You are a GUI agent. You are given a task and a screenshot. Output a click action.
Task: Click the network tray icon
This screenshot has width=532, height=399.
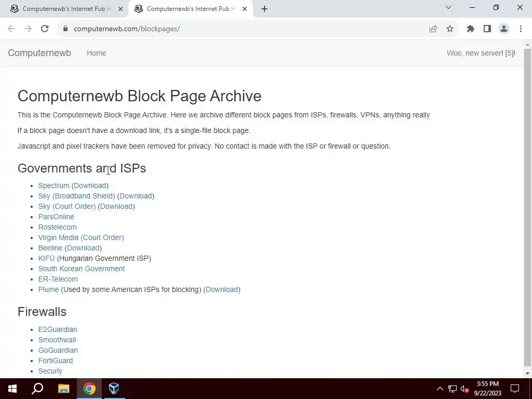point(453,389)
